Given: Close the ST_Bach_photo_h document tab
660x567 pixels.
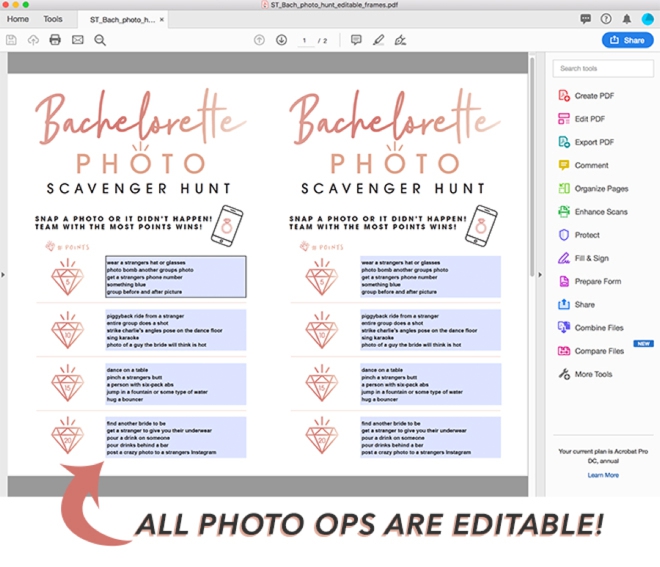Looking at the screenshot, I should coord(162,20).
